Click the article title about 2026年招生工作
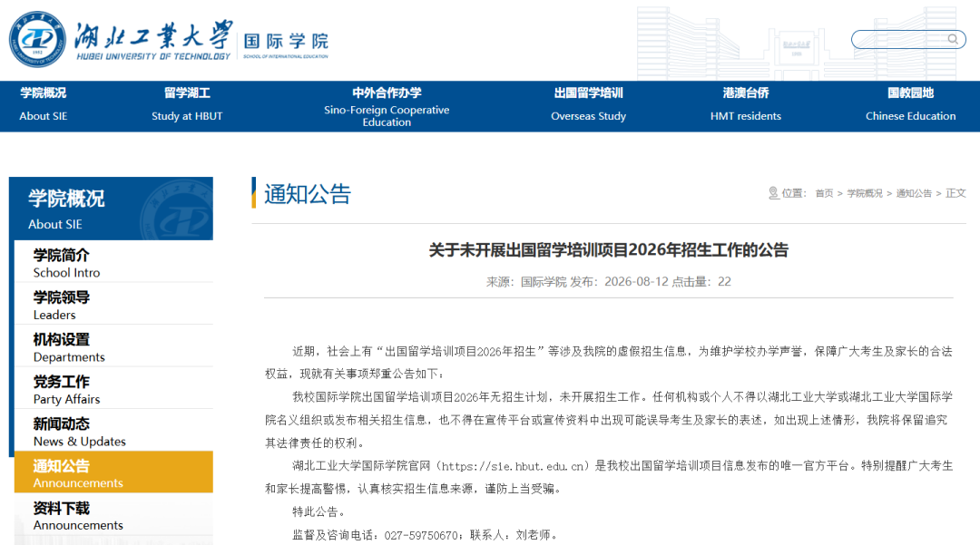The width and height of the screenshot is (980, 545). (x=608, y=250)
